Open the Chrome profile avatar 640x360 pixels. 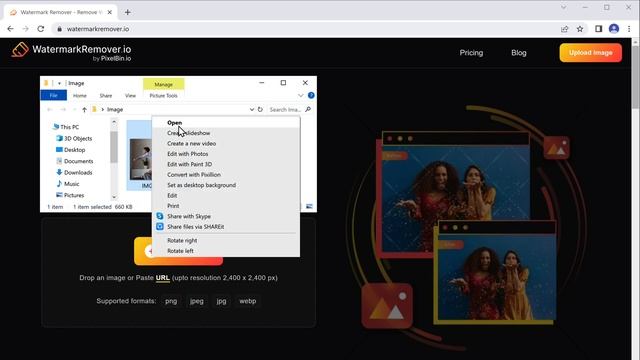tap(614, 29)
